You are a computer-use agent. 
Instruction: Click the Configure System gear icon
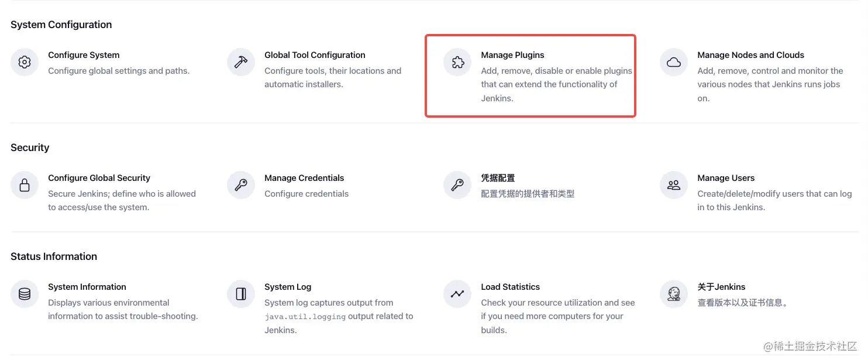click(x=25, y=62)
